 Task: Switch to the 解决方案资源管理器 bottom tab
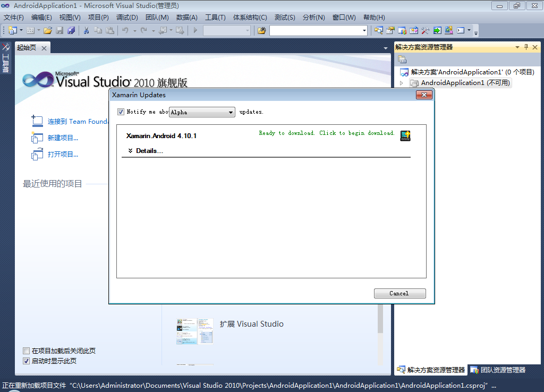pos(431,370)
